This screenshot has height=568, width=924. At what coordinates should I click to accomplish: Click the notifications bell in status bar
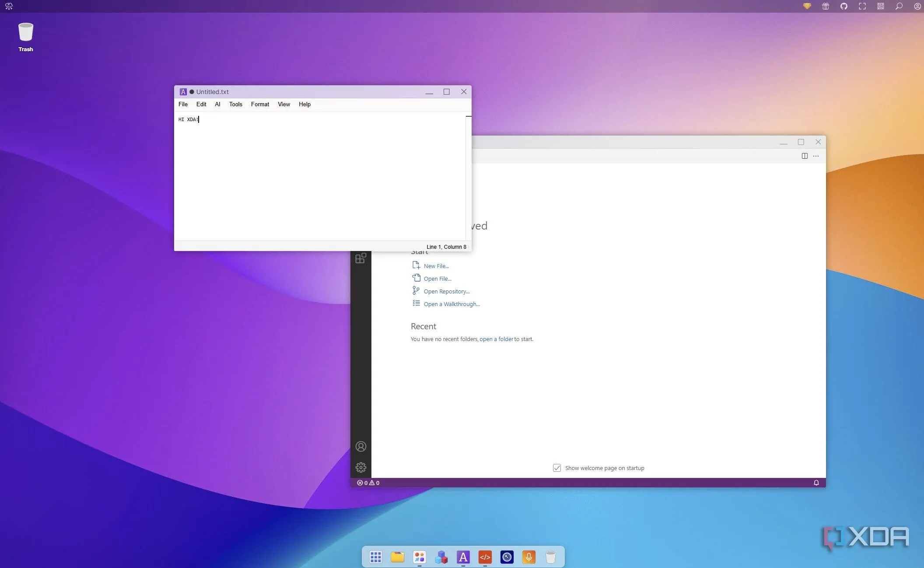point(816,483)
